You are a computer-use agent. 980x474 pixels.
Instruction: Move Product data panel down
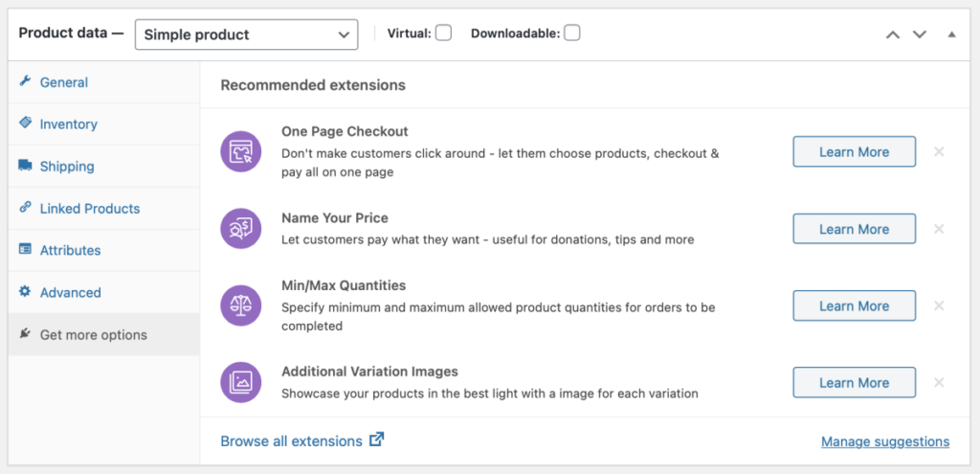(x=920, y=34)
